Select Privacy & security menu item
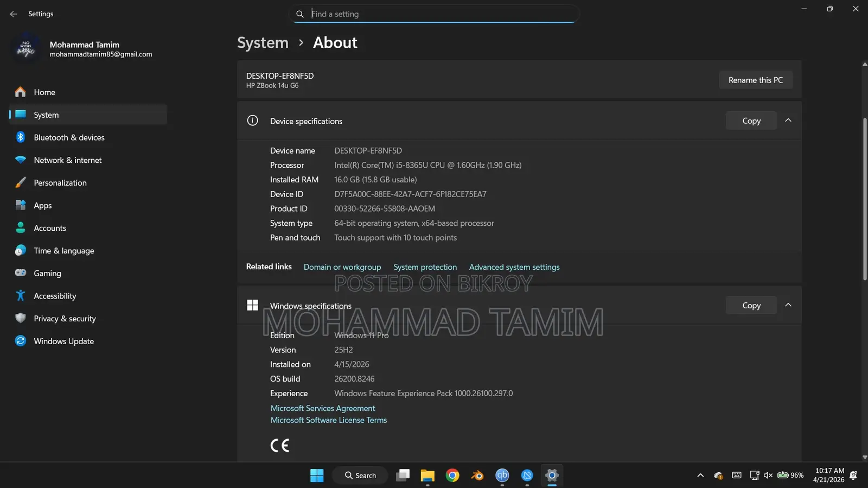 [88, 319]
